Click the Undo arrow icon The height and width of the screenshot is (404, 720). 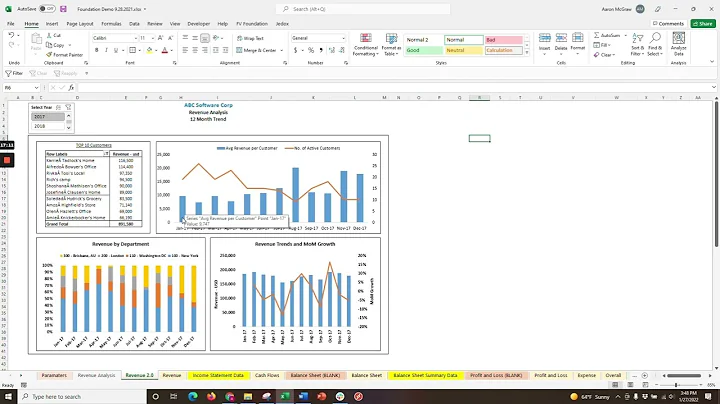11,35
